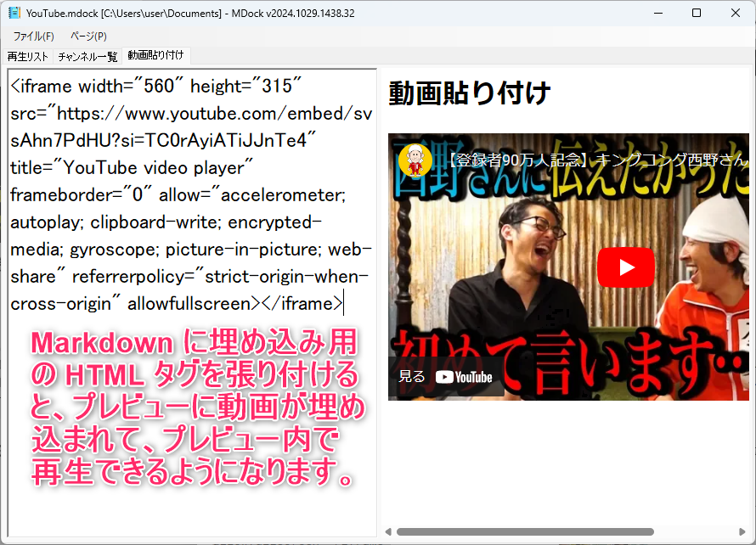Click the embedded video thumbnail image

568,267
